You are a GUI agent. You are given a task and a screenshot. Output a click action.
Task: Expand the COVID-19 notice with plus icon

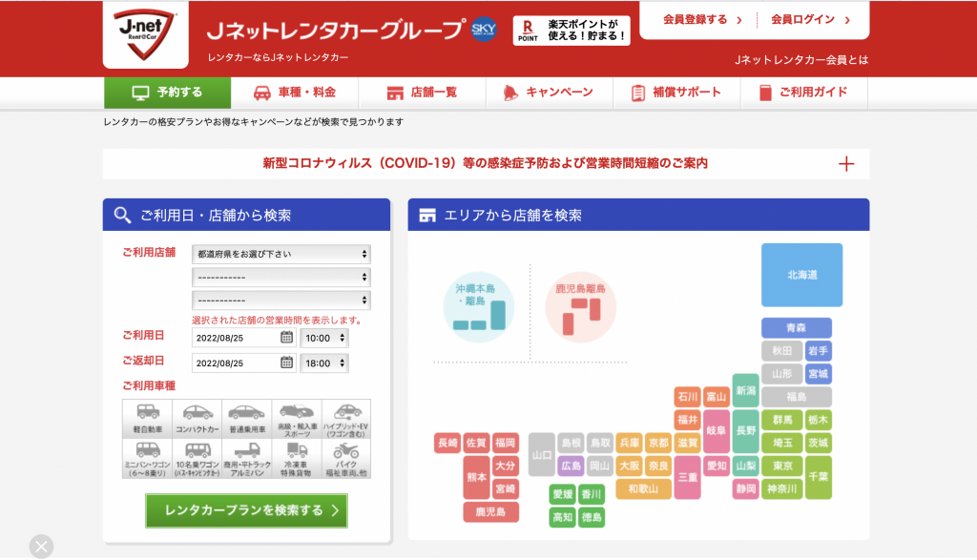pyautogui.click(x=845, y=164)
